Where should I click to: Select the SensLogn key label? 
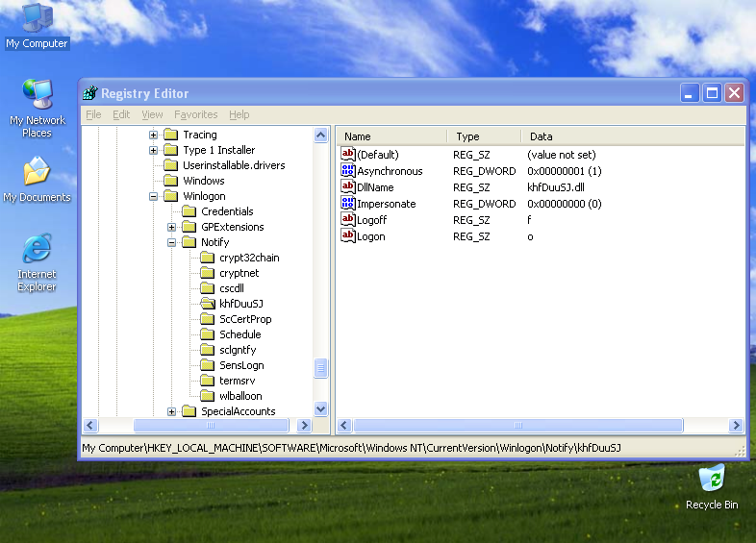241,365
